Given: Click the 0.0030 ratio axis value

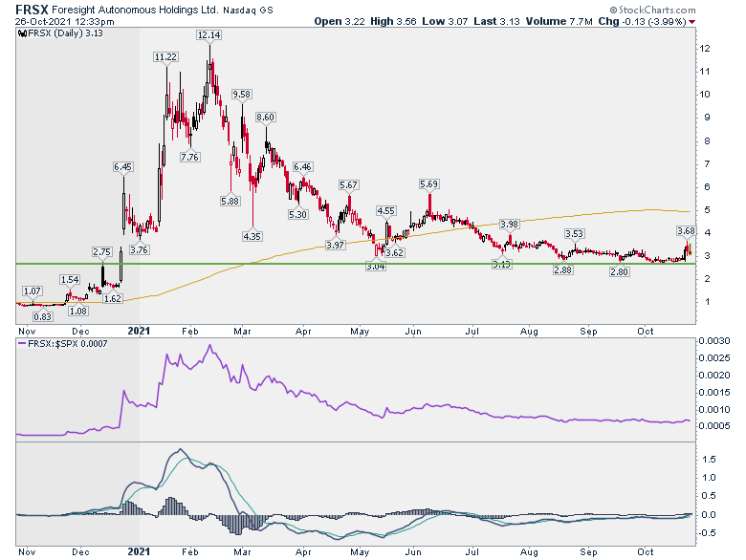Looking at the screenshot, I should (x=713, y=341).
